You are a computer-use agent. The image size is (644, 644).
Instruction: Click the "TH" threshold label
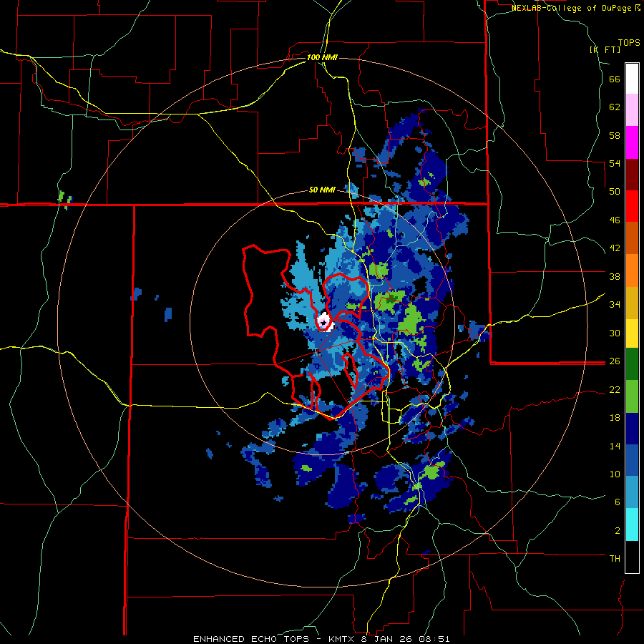(615, 559)
